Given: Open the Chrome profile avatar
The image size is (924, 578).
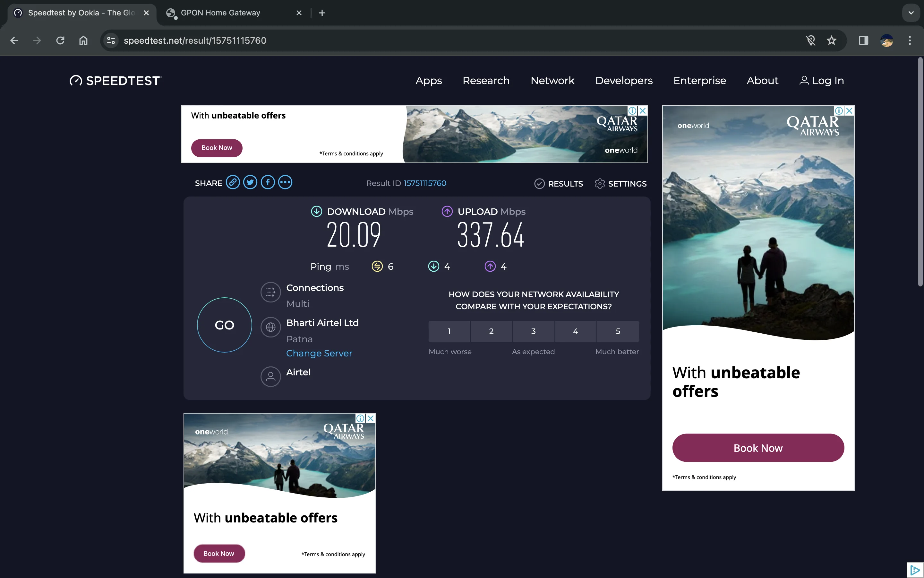Looking at the screenshot, I should 886,40.
